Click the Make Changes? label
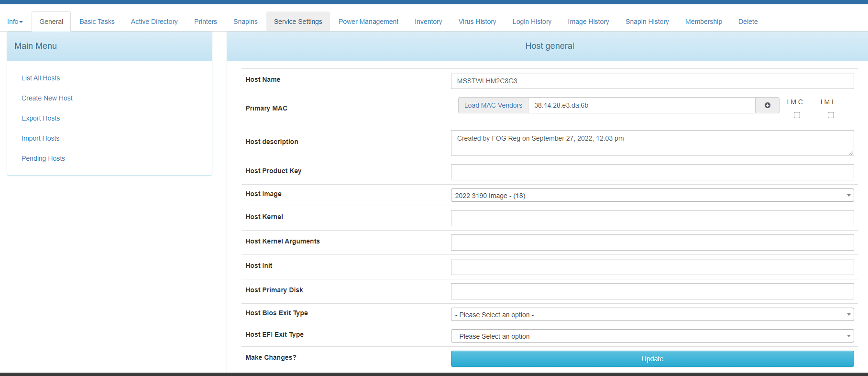 pyautogui.click(x=271, y=357)
